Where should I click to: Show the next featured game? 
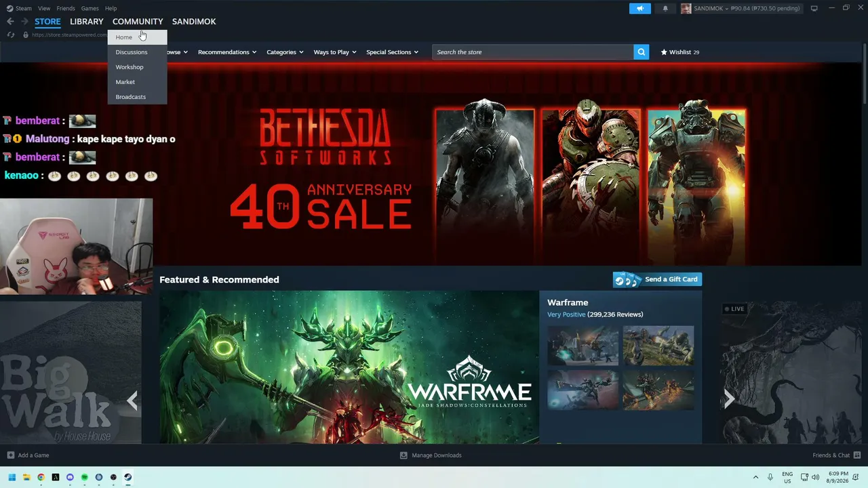coord(729,399)
